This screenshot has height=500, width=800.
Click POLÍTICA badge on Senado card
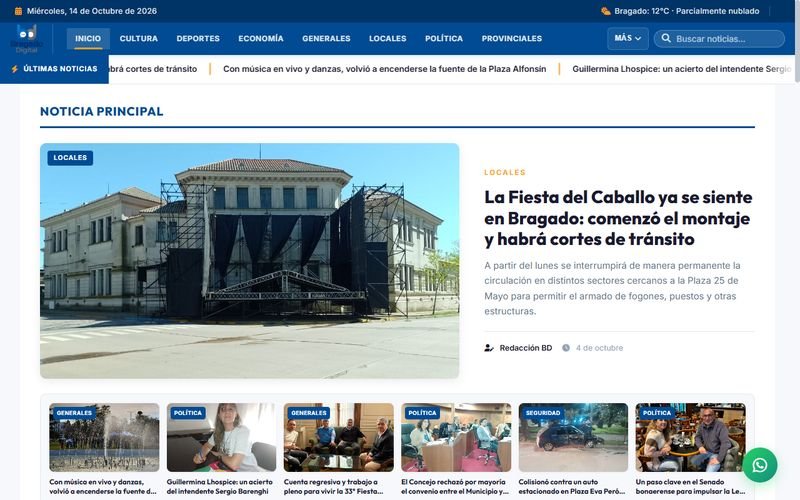point(657,413)
